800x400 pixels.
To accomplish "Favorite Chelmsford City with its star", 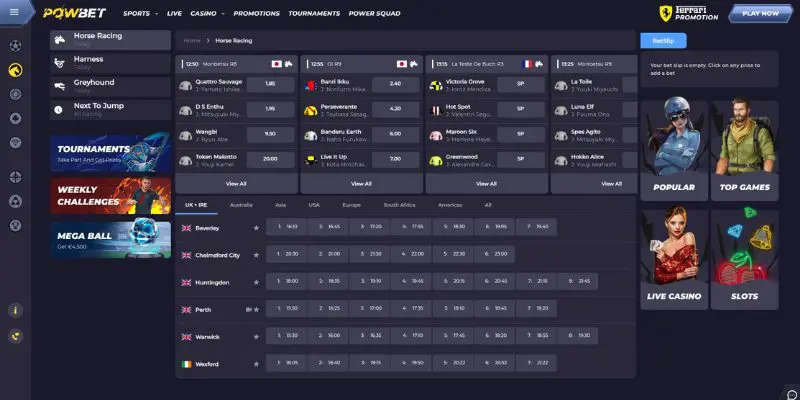I will pyautogui.click(x=256, y=255).
